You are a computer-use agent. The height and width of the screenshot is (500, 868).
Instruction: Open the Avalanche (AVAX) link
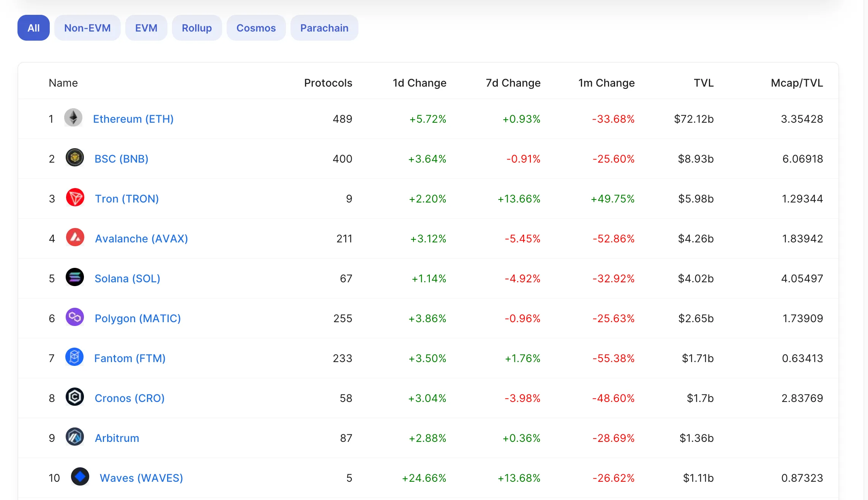pos(141,239)
